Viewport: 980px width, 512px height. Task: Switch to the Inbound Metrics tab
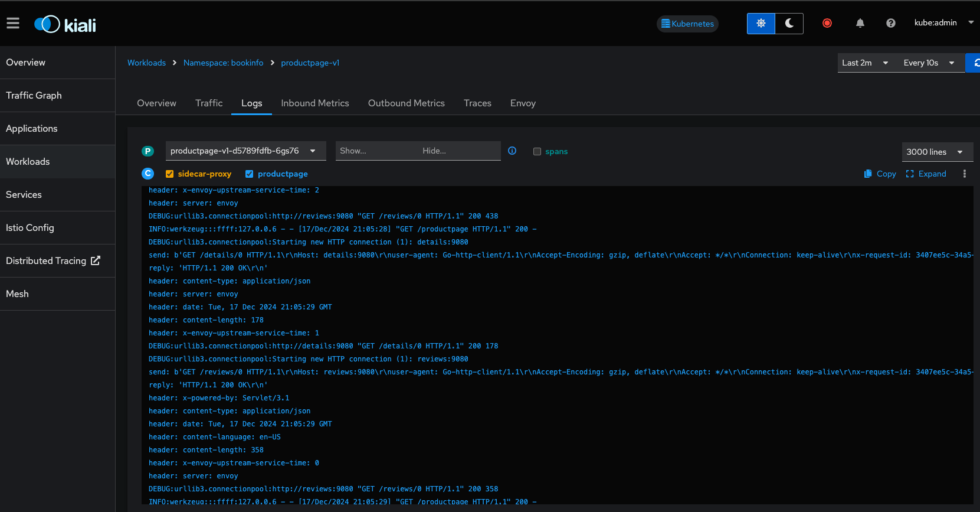[315, 103]
